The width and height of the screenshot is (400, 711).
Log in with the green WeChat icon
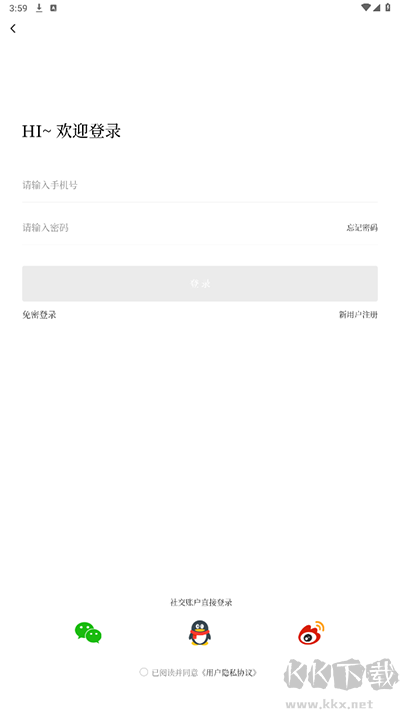click(x=88, y=633)
